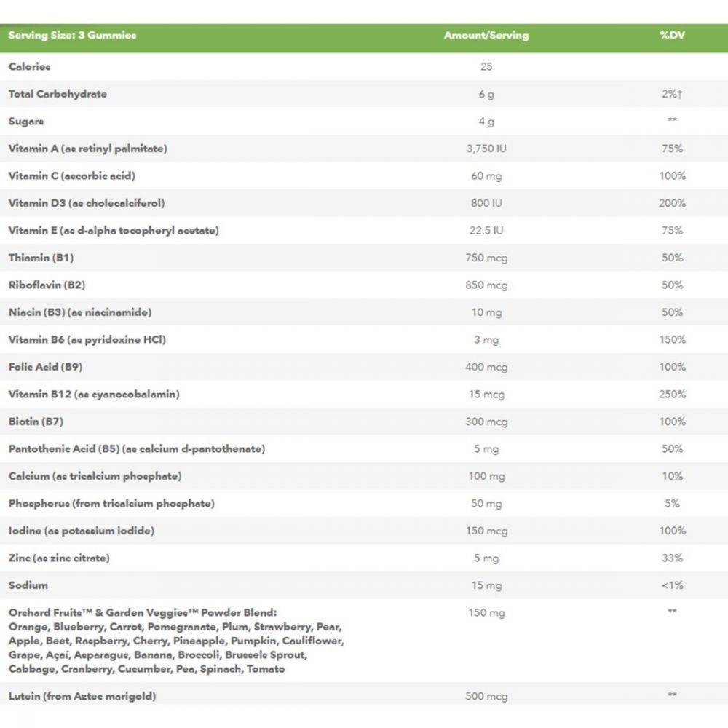Select the Biotin (B7) row label
Screen dimensions: 728x728
[37, 422]
